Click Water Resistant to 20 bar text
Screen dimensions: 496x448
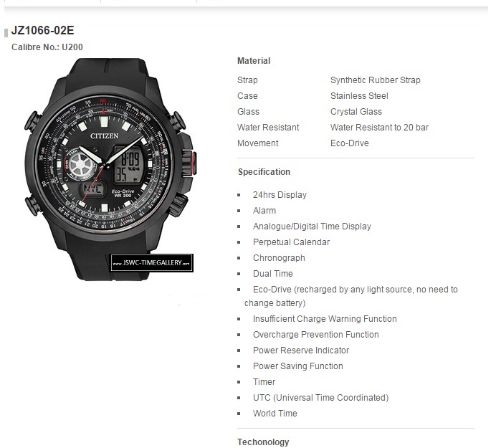[x=379, y=128]
